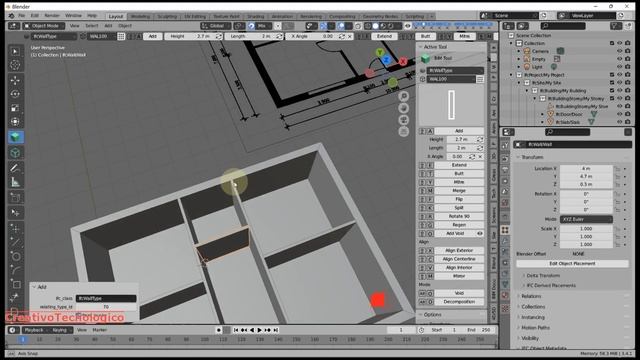640x360 pixels.
Task: Switch to the Sculpting workspace tab
Action: [167, 16]
